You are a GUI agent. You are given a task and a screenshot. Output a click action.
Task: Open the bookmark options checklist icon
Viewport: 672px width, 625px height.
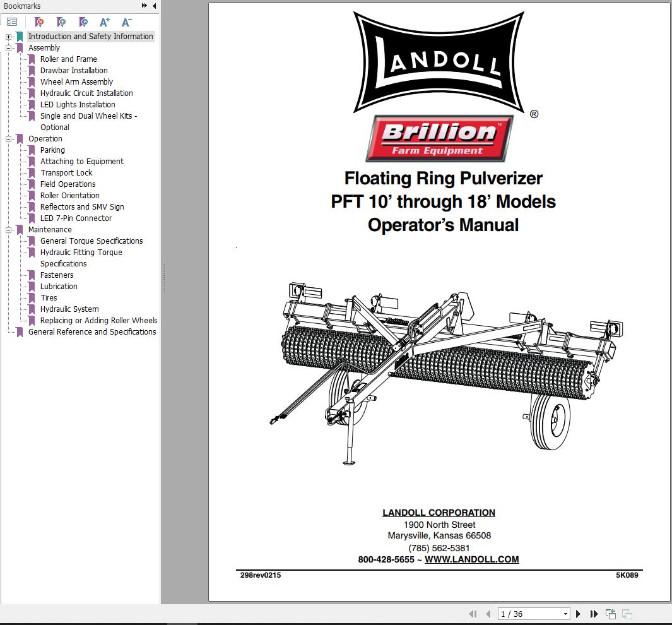[x=12, y=21]
